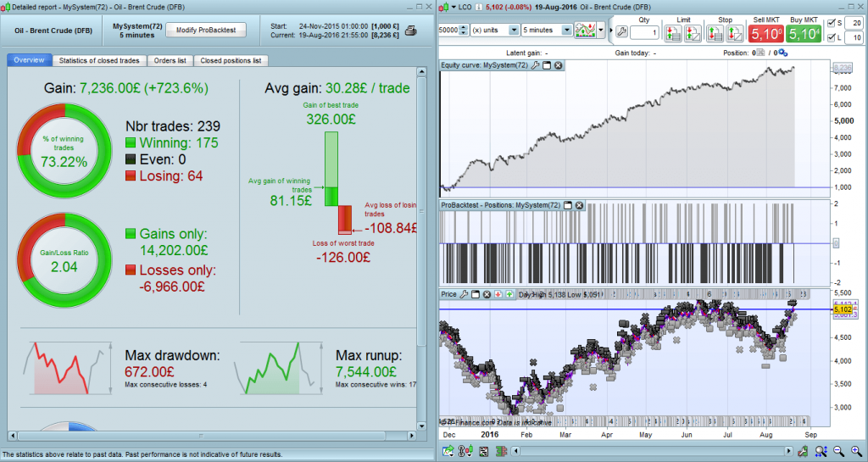868x462 pixels.
Task: Click the L value field showing 10
Action: click(853, 37)
